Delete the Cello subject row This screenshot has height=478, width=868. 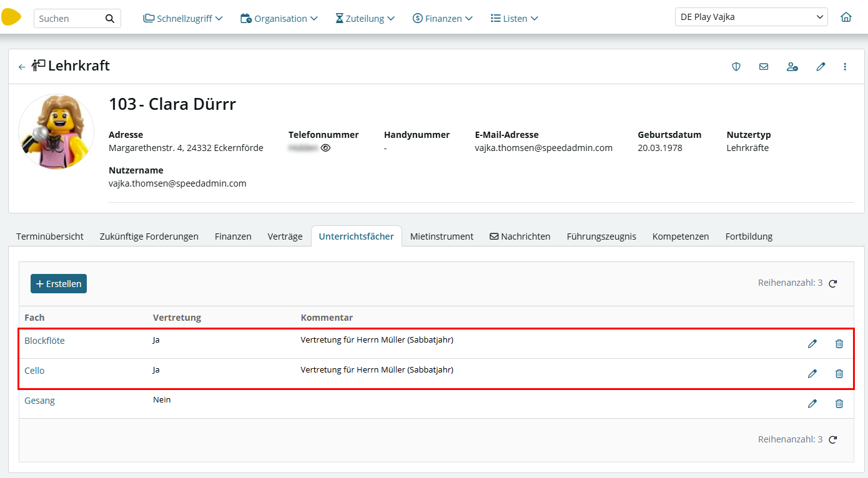coord(839,374)
